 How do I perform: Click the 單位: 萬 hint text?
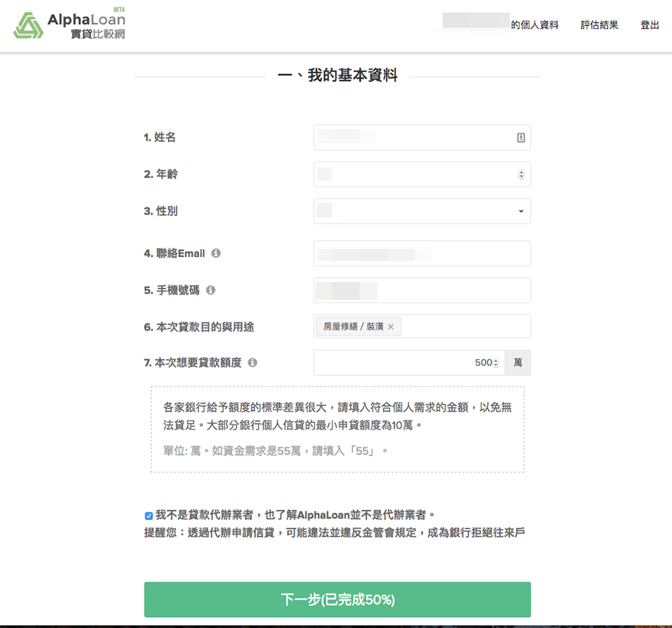click(276, 451)
